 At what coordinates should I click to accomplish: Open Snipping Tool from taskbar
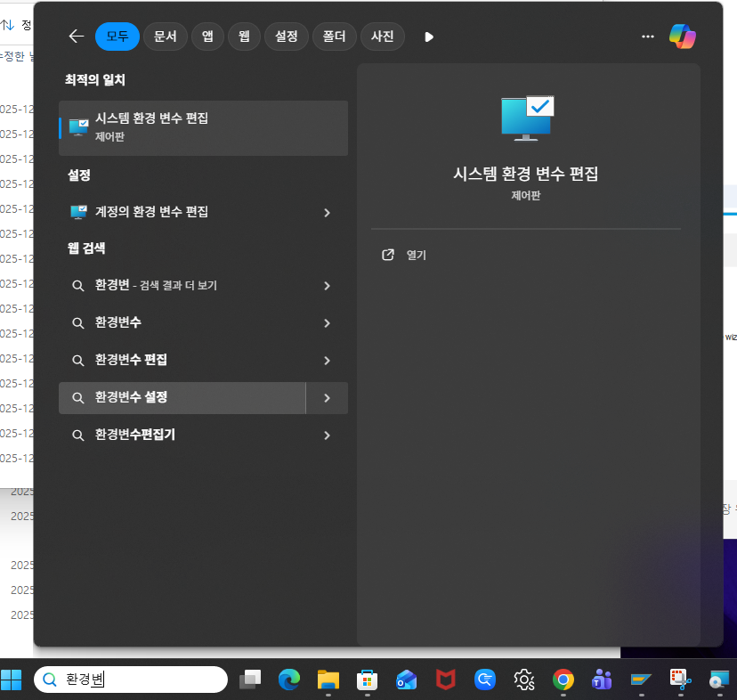tap(680, 680)
